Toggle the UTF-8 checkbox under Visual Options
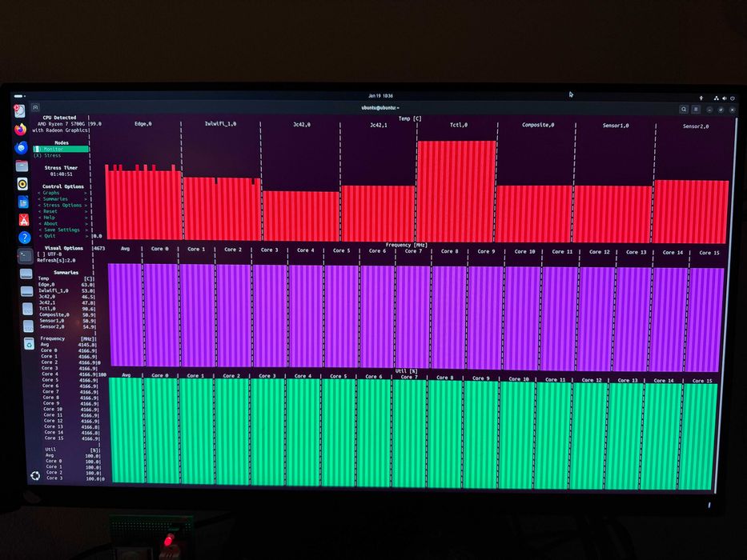Screen dimensions: 747x560 (50, 254)
